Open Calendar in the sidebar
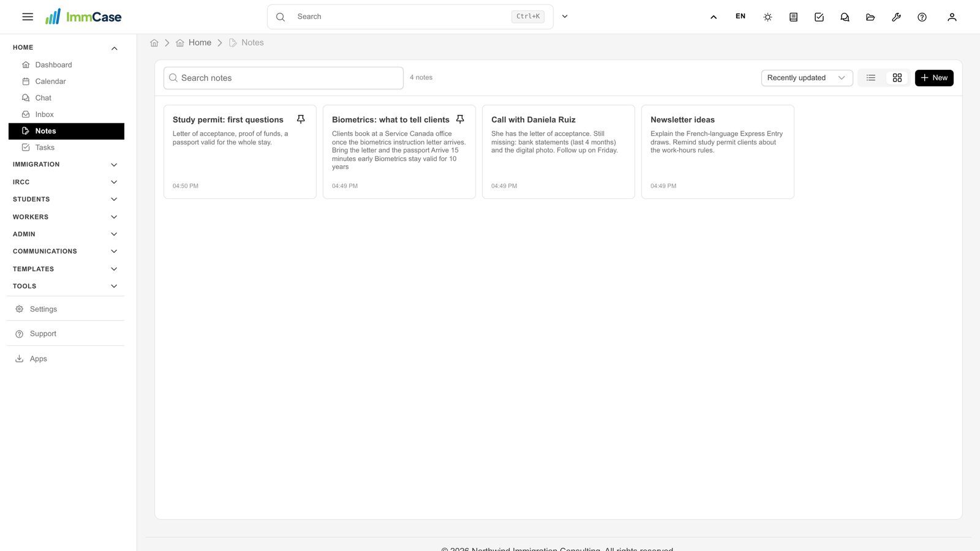The width and height of the screenshot is (980, 551). point(66,81)
